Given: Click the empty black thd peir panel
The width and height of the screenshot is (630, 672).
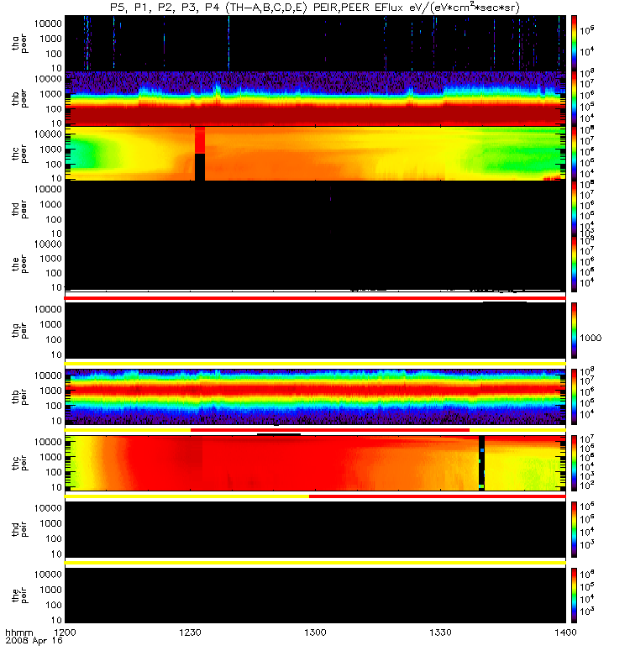Looking at the screenshot, I should pyautogui.click(x=315, y=530).
